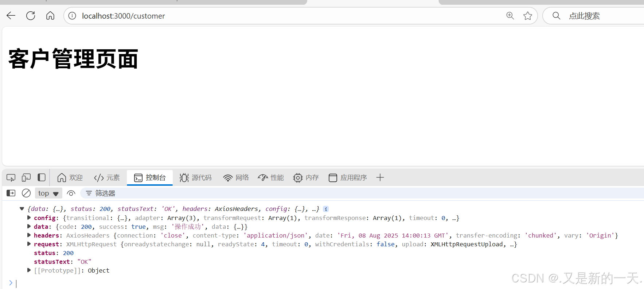The height and width of the screenshot is (289, 644).
Task: Open the 欢迎 welcome tab
Action: [x=70, y=178]
